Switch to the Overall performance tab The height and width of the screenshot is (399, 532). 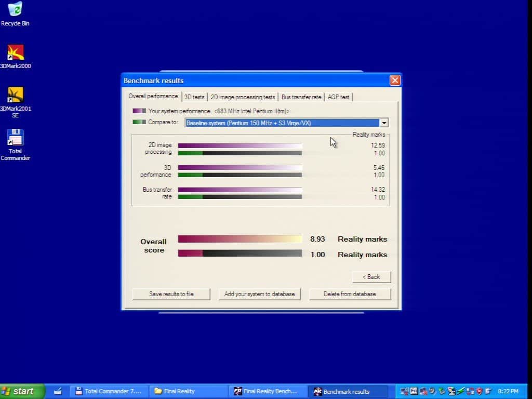tap(153, 96)
